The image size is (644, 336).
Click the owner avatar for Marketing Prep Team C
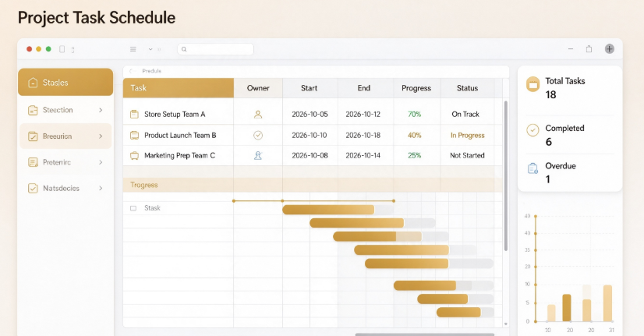pyautogui.click(x=258, y=155)
